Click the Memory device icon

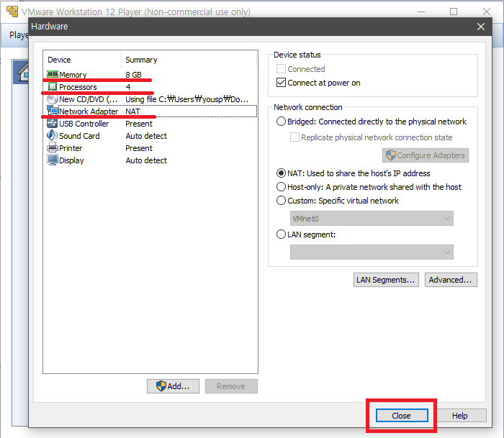click(53, 75)
